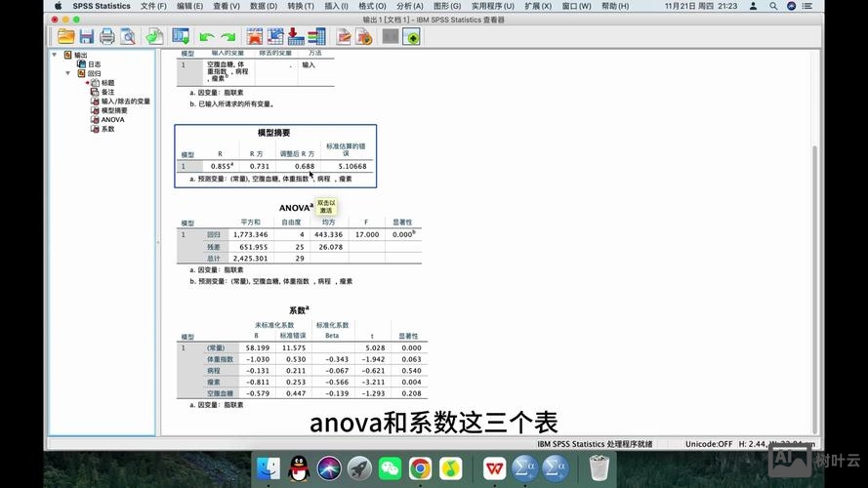Select 模型摘要 in the outline tree
The height and width of the screenshot is (488, 868).
pyautogui.click(x=114, y=110)
